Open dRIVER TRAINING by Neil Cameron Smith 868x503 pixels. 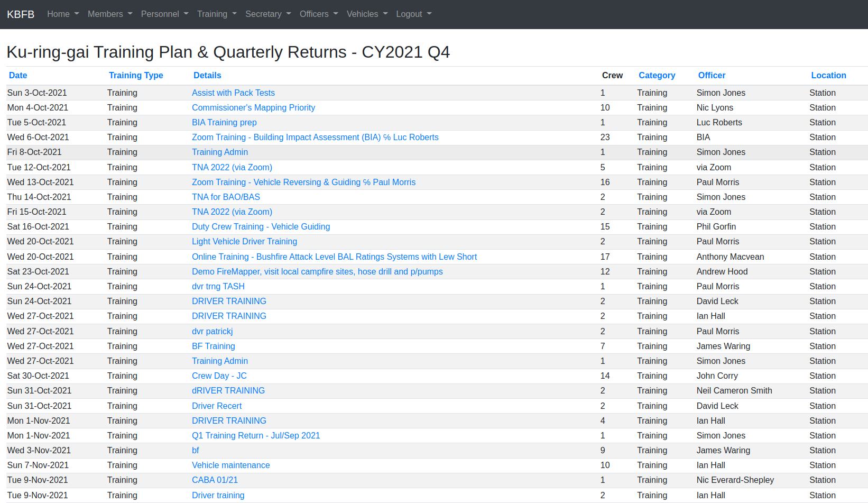tap(228, 391)
